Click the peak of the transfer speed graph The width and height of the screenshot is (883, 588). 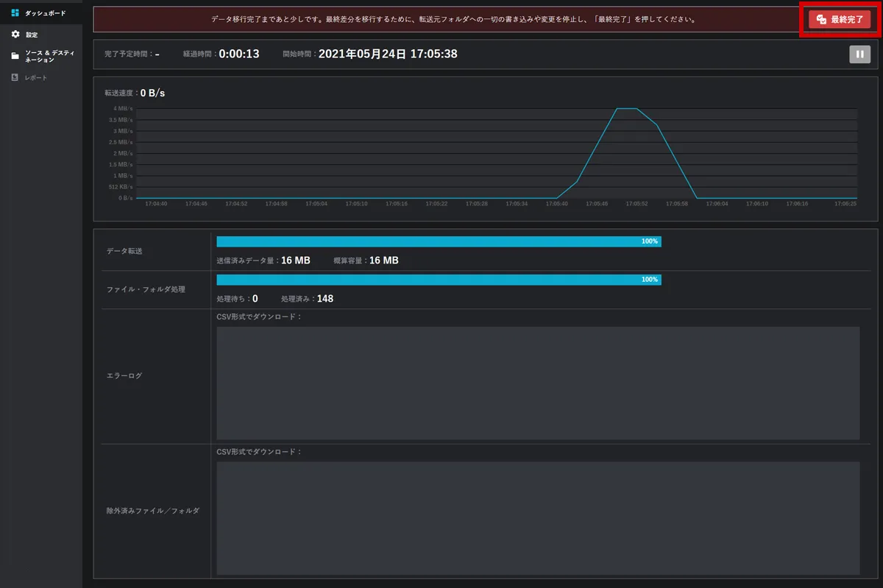(x=626, y=109)
